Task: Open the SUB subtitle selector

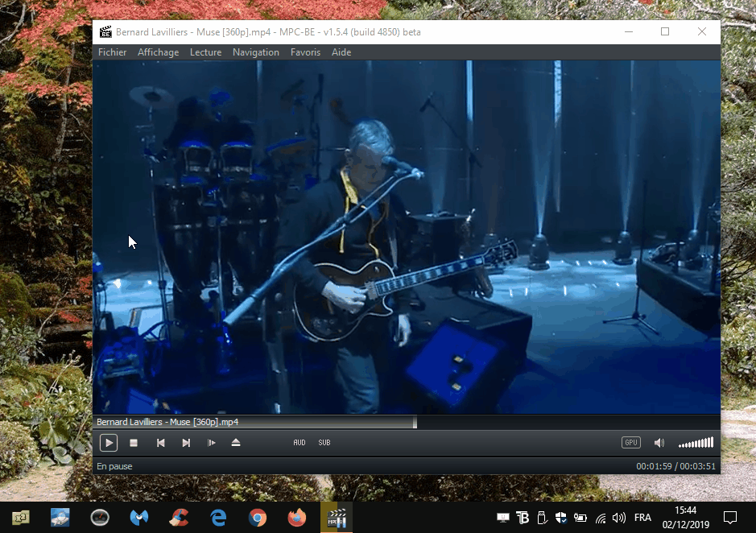Action: (x=324, y=442)
